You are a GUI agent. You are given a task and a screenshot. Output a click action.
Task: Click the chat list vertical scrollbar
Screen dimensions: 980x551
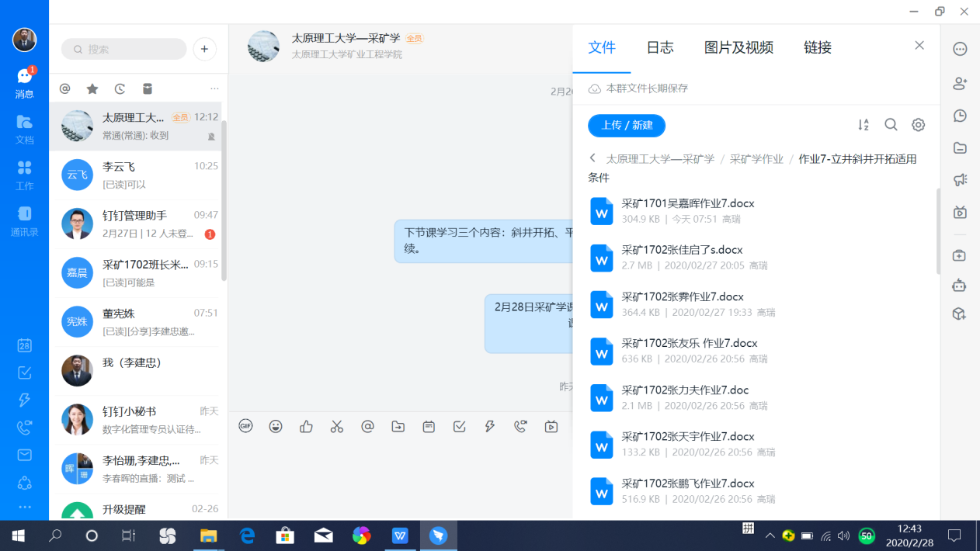coord(224,202)
